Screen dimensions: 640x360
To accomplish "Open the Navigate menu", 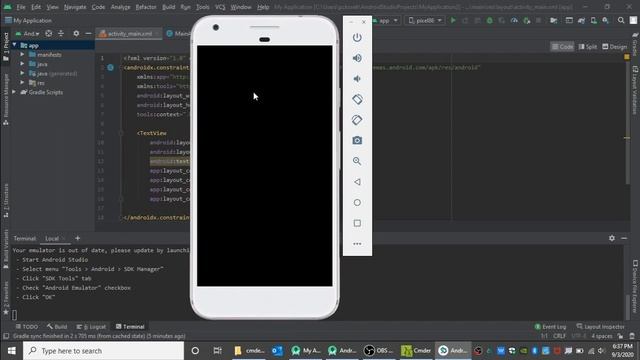I will coord(75,7).
